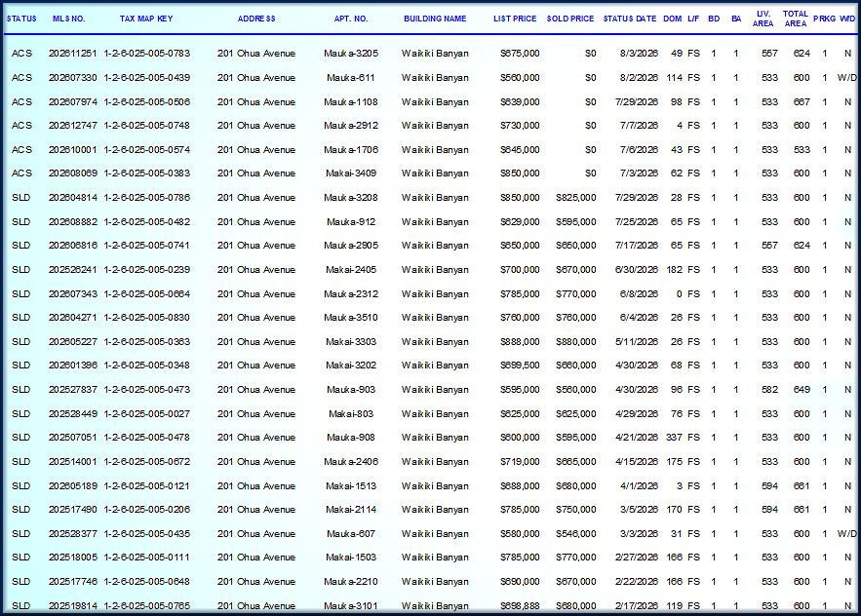This screenshot has height=616, width=861.
Task: Click sold price $546,000
Action: (575, 534)
